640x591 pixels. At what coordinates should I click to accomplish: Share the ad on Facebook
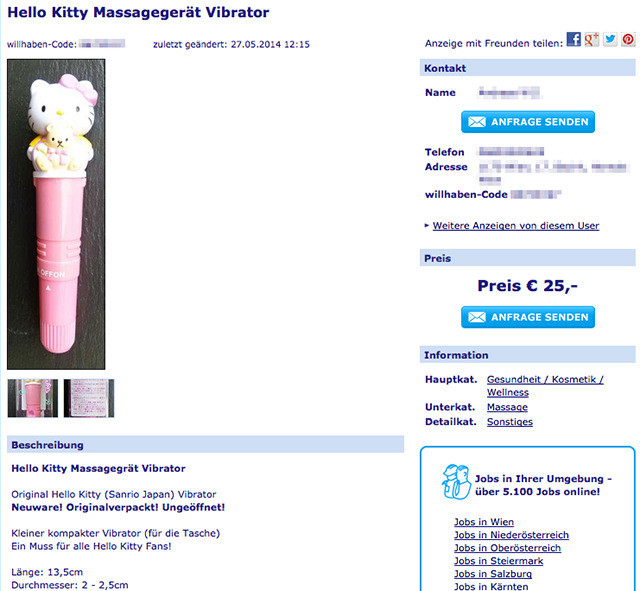point(573,40)
